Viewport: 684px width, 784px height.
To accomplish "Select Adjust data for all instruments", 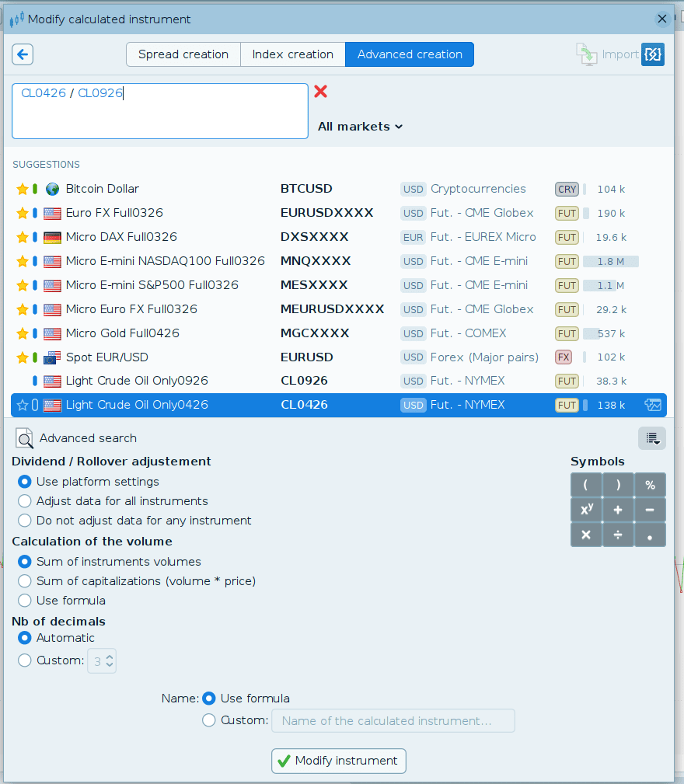I will (25, 501).
